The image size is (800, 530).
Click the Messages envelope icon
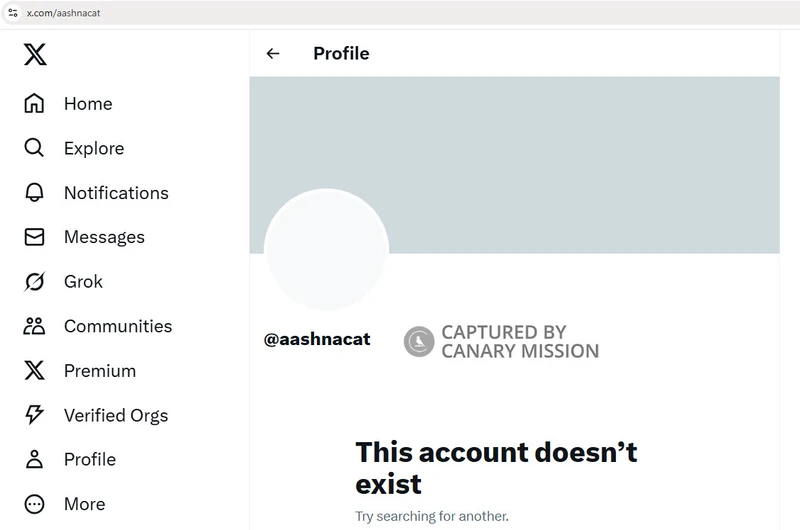point(35,237)
